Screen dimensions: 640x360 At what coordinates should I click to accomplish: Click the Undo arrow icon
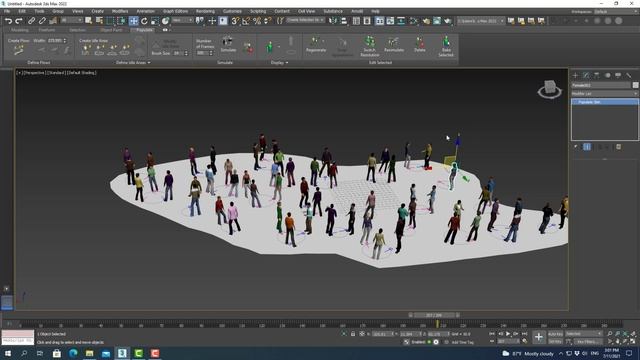click(8, 21)
